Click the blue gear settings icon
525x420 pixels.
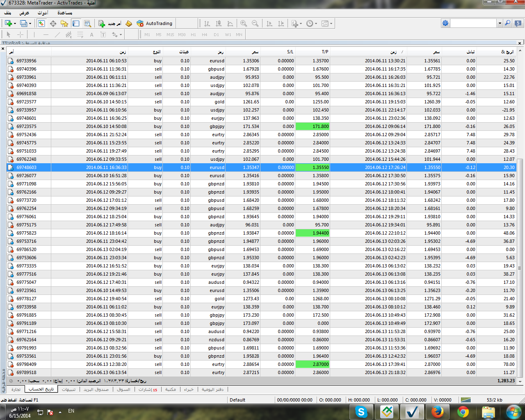tap(445, 23)
